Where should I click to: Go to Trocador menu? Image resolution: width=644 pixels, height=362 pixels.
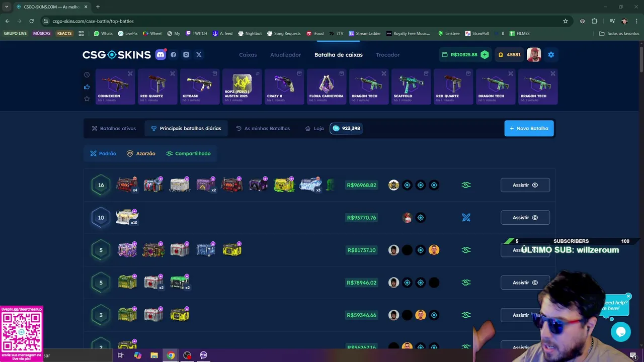[387, 55]
